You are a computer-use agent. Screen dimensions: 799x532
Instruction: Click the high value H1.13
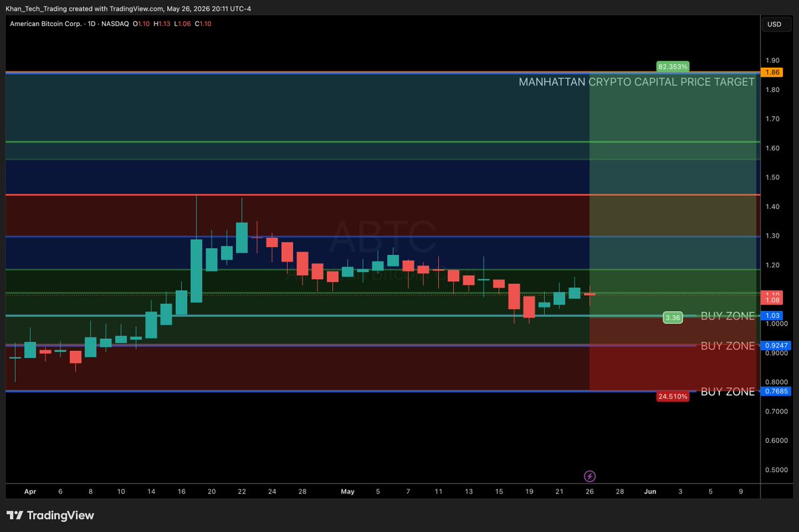tap(162, 24)
